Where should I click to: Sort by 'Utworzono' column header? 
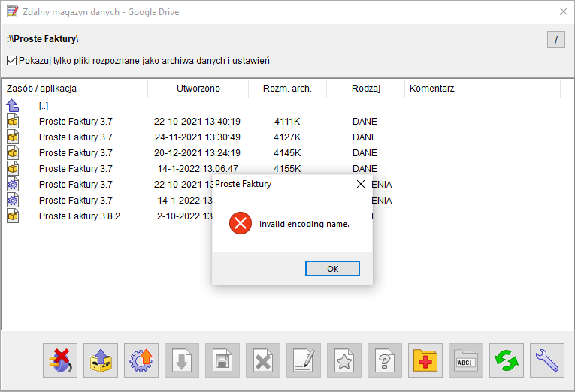[x=198, y=89]
